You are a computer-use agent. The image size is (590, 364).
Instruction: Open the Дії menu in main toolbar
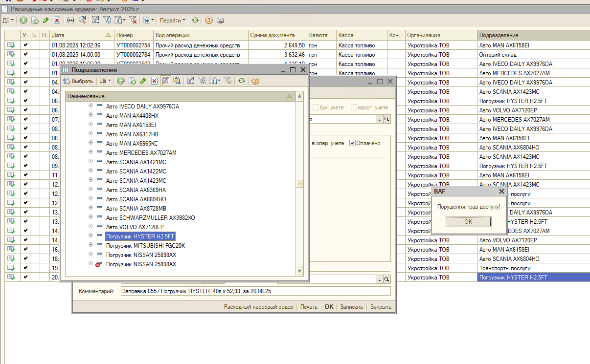[8, 20]
